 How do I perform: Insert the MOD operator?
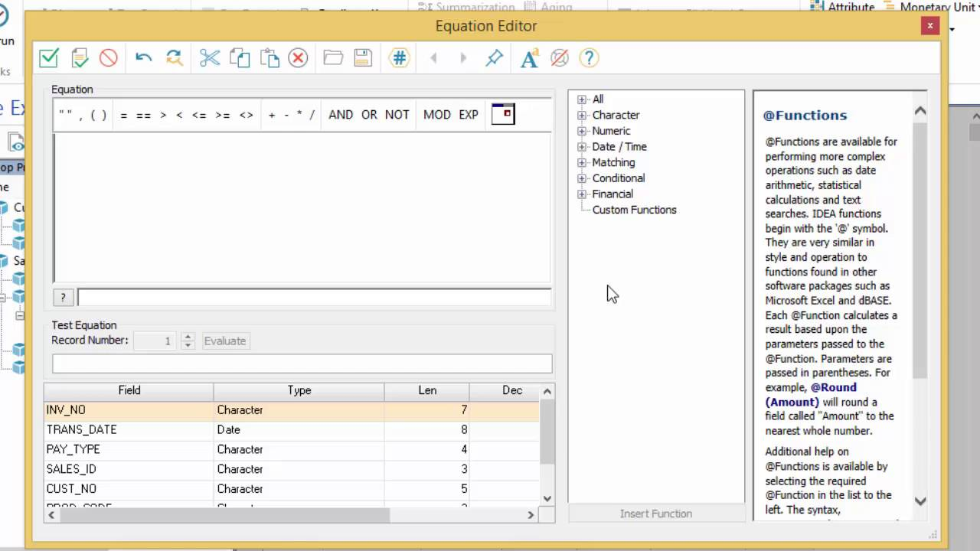436,115
